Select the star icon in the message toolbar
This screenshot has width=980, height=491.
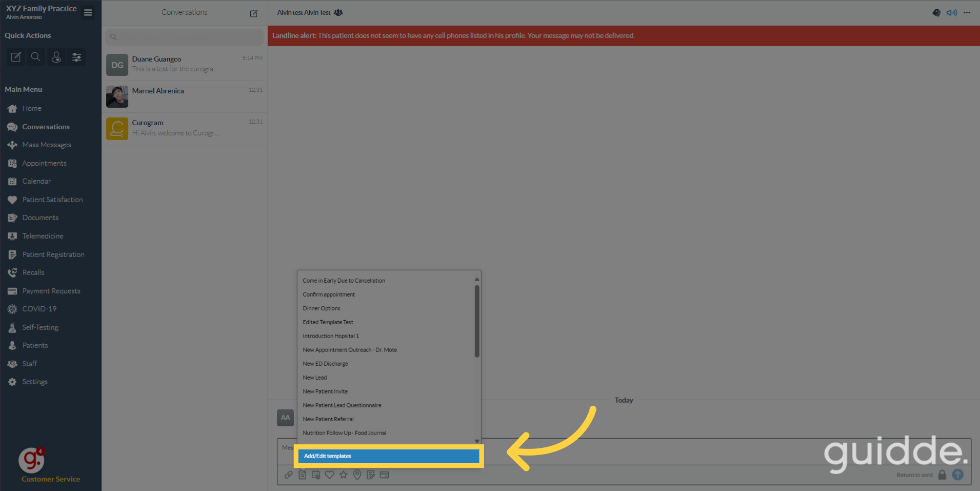(344, 475)
